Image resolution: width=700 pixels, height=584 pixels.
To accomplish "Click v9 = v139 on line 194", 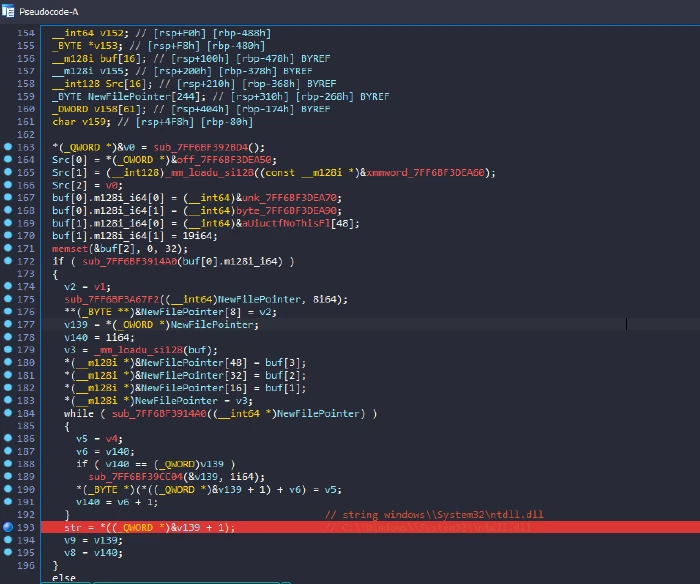I will [93, 540].
